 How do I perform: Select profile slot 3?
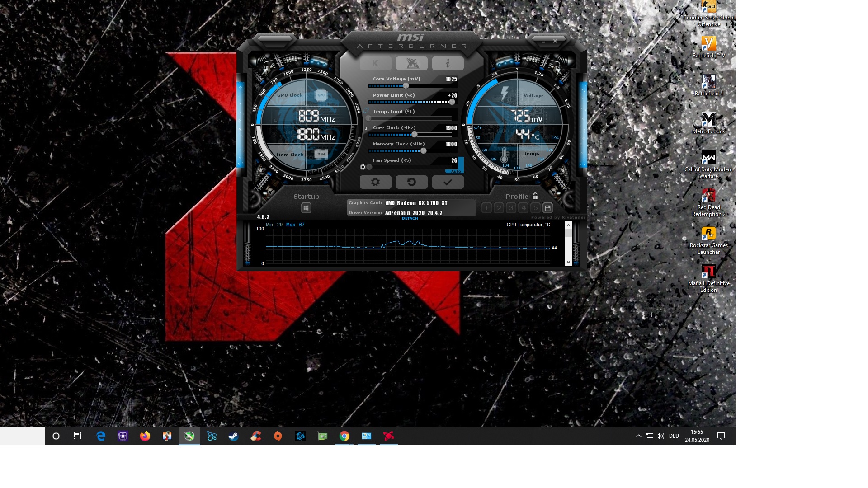coord(511,208)
